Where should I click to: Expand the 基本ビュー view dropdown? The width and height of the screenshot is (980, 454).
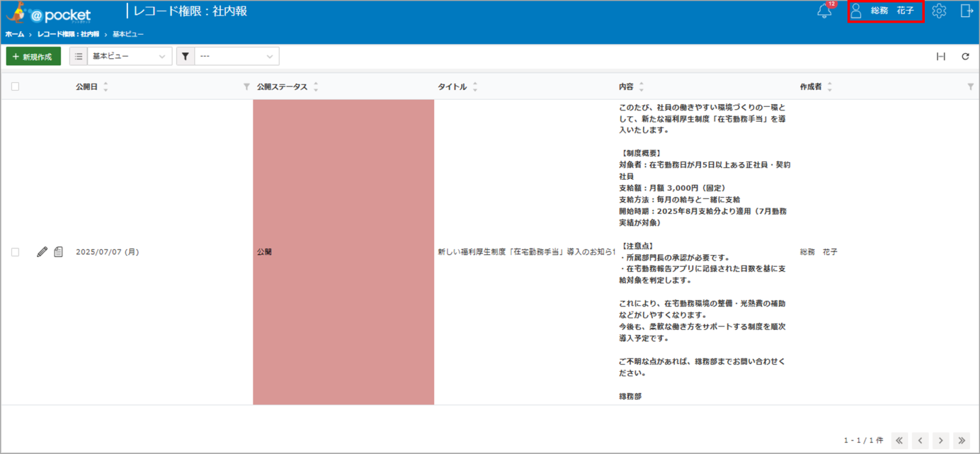coord(129,56)
